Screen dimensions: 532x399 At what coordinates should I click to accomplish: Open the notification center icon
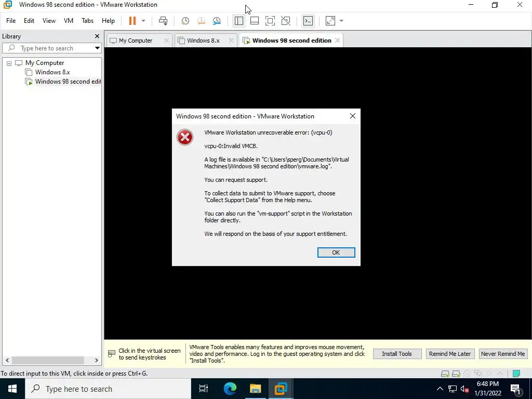(515, 389)
